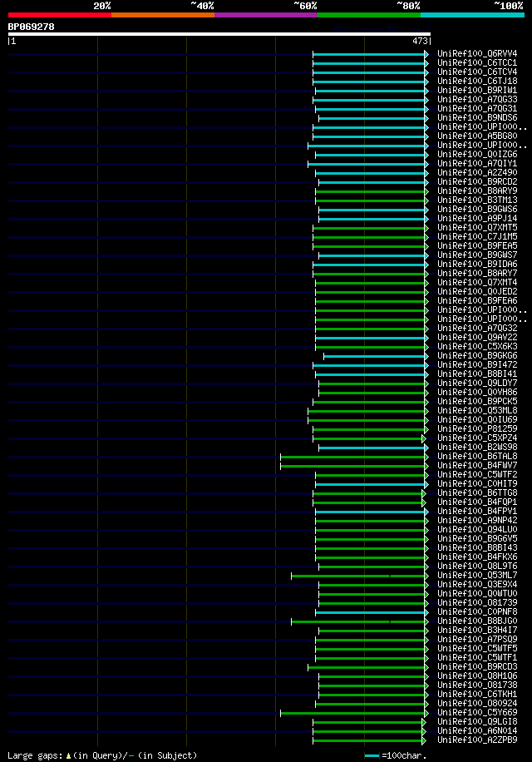
Task: Click the query end position 473
Action: (x=420, y=42)
